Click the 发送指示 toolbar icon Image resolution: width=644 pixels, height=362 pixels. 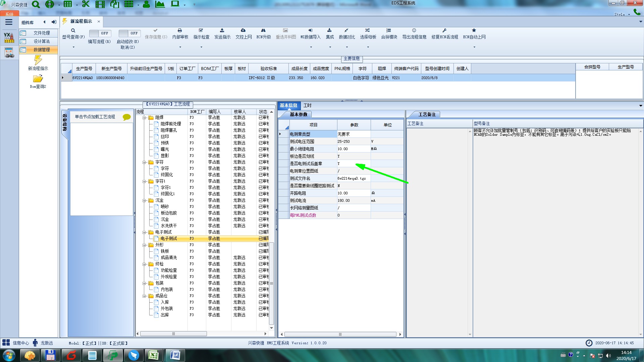coord(222,31)
